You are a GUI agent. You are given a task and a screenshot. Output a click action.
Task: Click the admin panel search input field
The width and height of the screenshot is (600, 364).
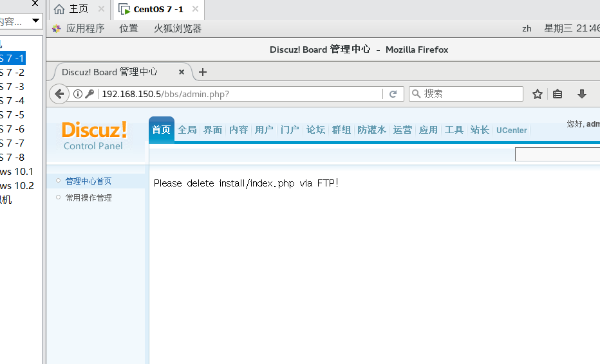(558, 154)
